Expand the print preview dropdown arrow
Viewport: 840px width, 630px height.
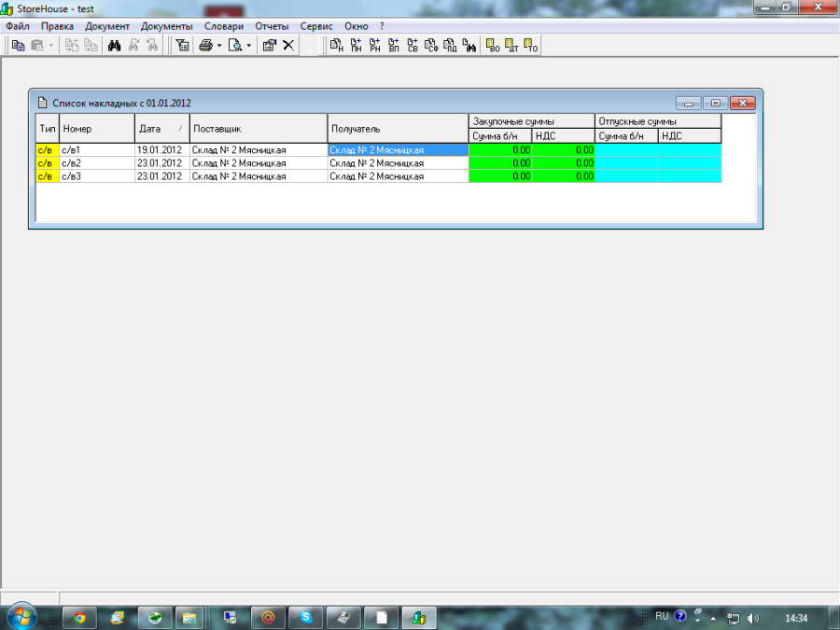pyautogui.click(x=249, y=45)
